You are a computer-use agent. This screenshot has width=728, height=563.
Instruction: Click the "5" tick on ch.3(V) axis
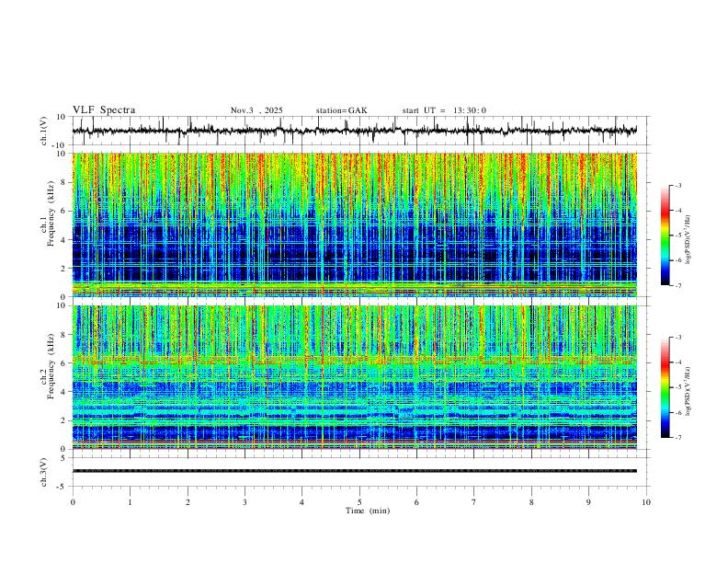coord(64,458)
